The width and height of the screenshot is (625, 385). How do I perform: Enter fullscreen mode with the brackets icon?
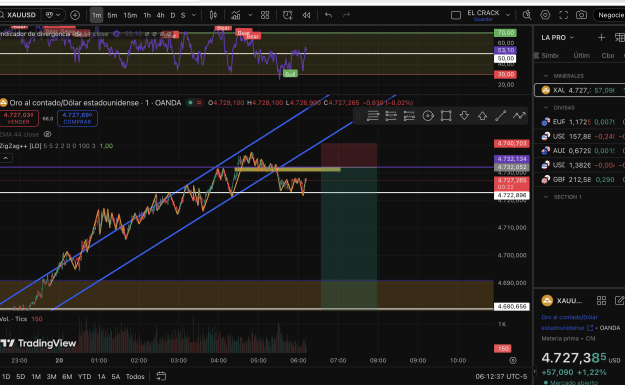click(x=563, y=15)
